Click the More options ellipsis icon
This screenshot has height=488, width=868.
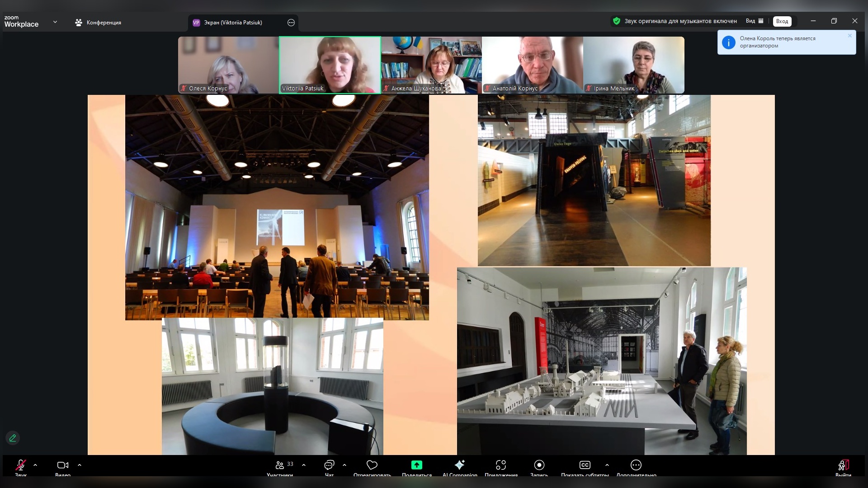(636, 465)
